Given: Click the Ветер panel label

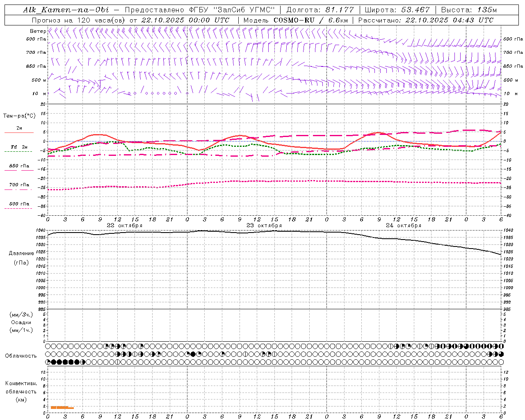Looking at the screenshot, I should click(38, 31).
